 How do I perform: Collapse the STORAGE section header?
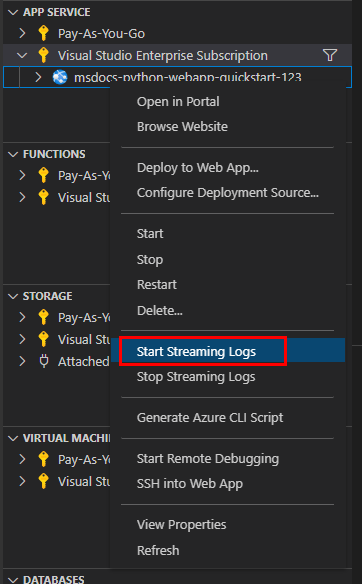[x=13, y=296]
